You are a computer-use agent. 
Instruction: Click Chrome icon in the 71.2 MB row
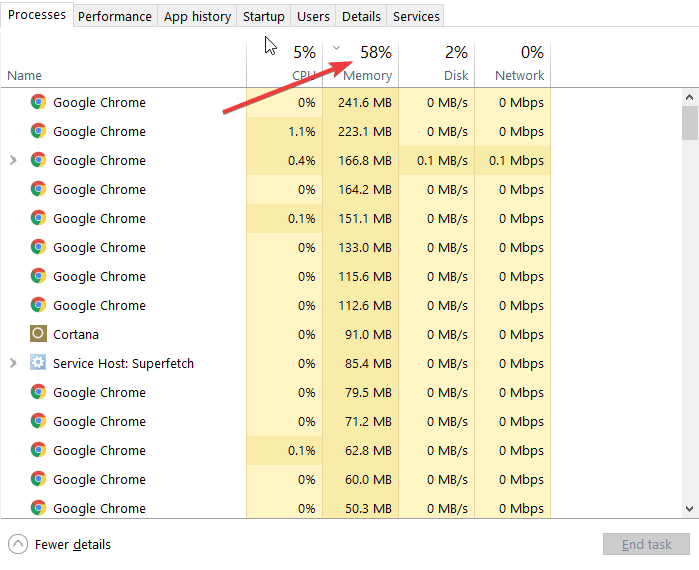(38, 420)
